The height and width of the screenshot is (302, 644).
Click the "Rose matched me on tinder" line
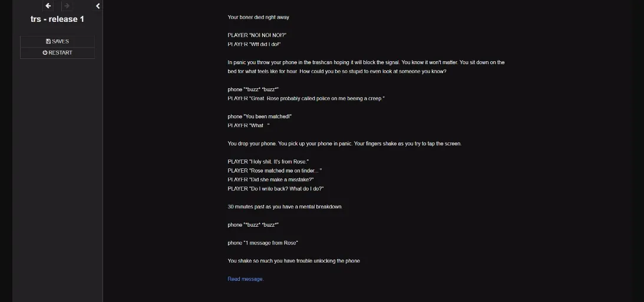(275, 171)
